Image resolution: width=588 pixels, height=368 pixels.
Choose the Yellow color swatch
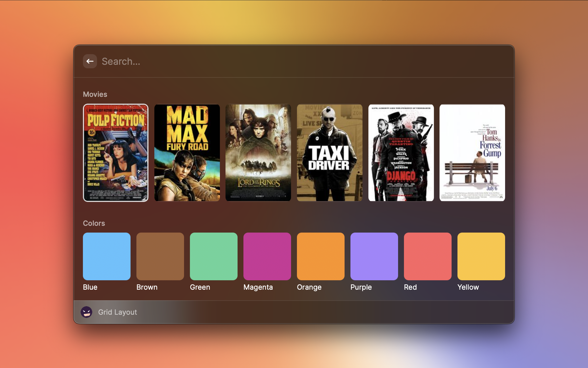[x=481, y=256]
